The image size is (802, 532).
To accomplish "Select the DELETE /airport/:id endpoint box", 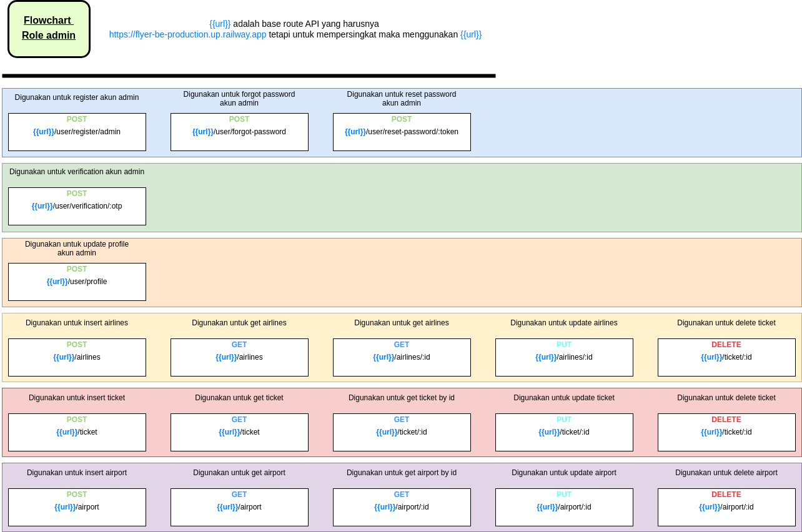I will (x=726, y=507).
